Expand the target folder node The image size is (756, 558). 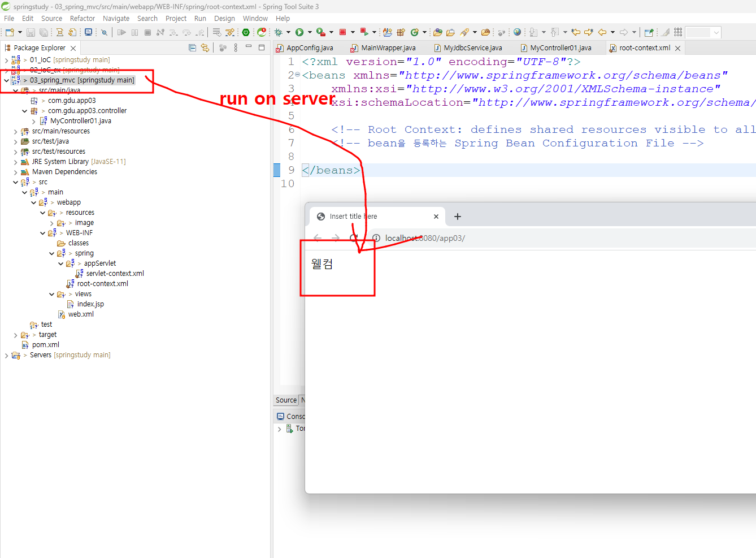click(x=15, y=335)
